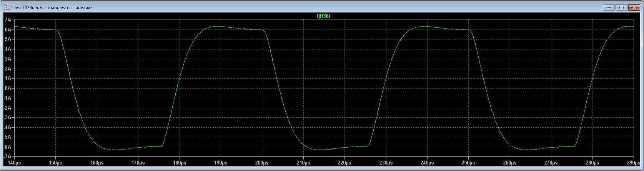Click the -7A vertical axis label

click(7, 157)
